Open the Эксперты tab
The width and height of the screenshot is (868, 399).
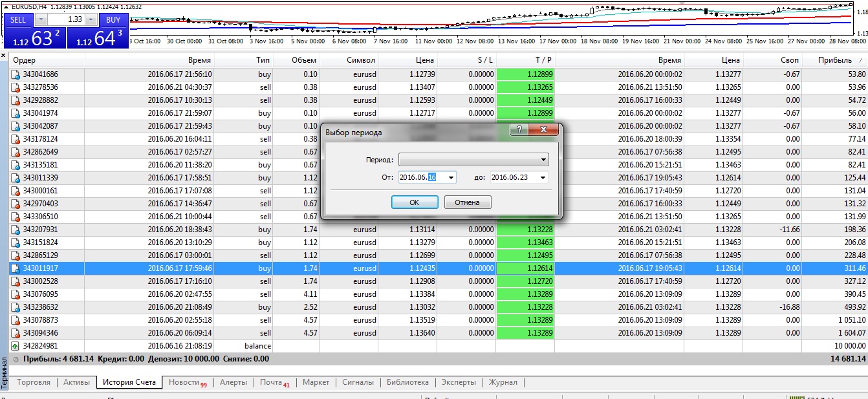click(459, 382)
